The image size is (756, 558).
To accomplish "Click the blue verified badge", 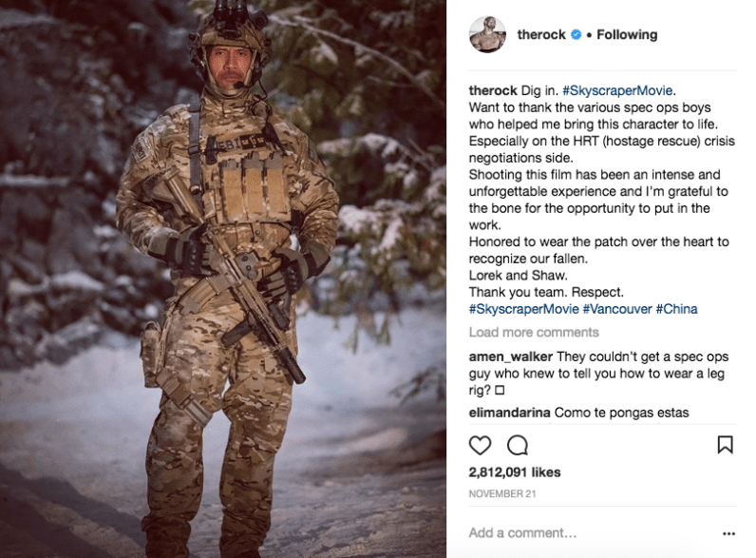I will [576, 35].
